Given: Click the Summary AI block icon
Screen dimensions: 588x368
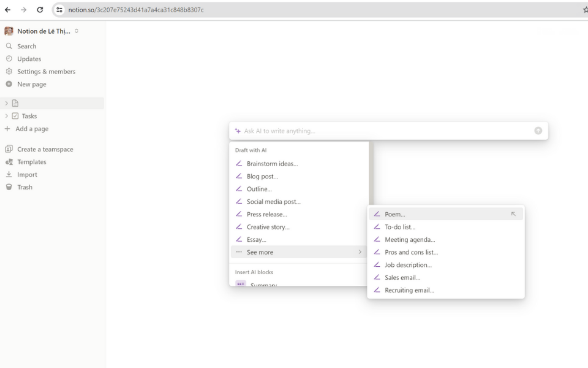Looking at the screenshot, I should tap(240, 283).
